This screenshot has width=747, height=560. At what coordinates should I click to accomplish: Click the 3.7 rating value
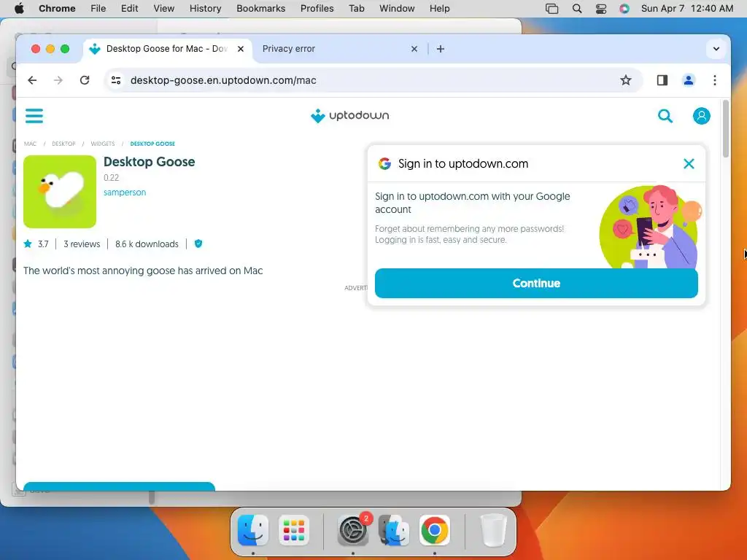(43, 244)
